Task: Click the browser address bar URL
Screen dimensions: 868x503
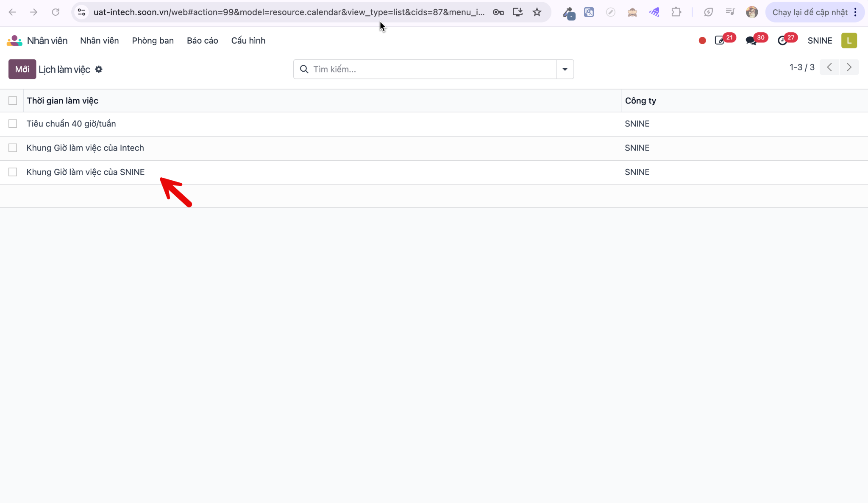Action: click(289, 12)
